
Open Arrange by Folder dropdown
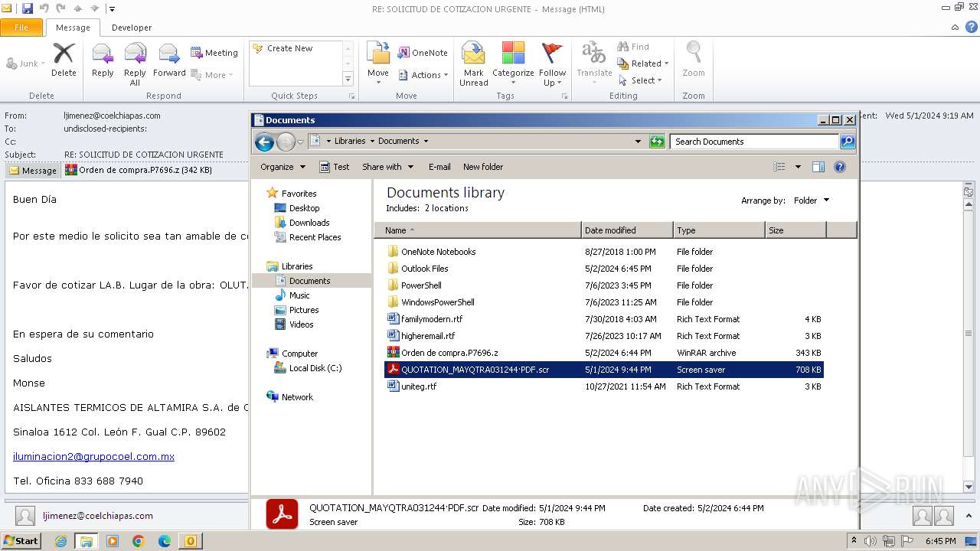(812, 201)
